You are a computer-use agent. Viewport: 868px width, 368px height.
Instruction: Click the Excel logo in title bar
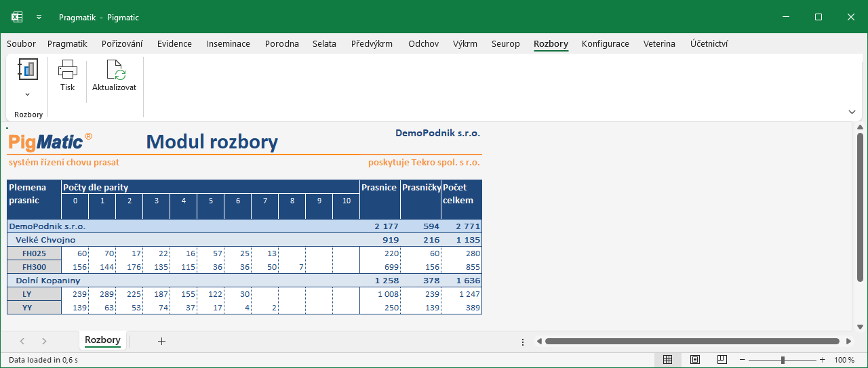(x=16, y=17)
